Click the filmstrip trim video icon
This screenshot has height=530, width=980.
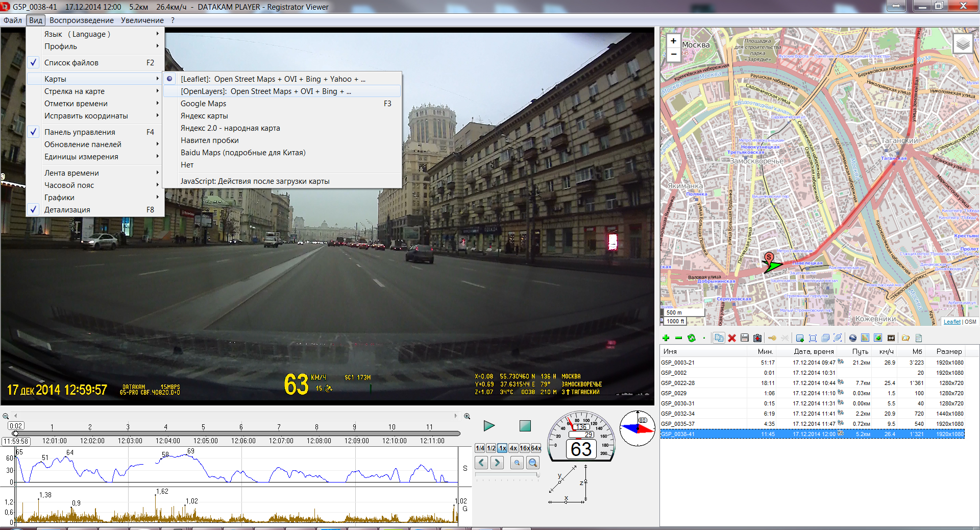(x=891, y=338)
